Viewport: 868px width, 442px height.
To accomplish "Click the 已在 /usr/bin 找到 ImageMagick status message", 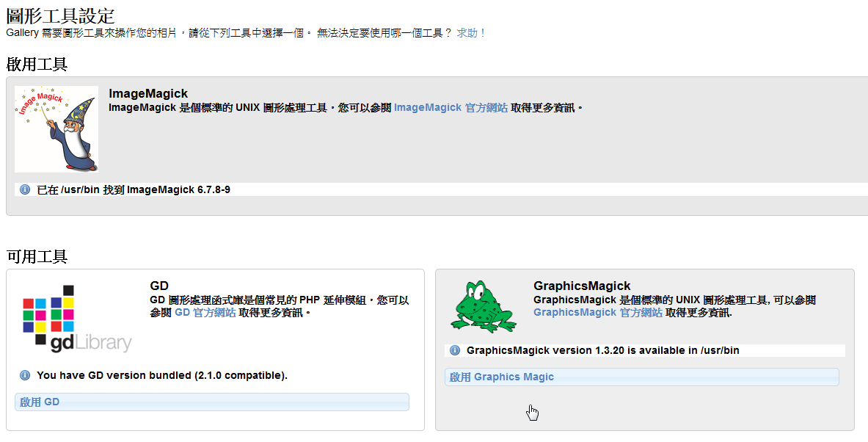I will pyautogui.click(x=134, y=190).
